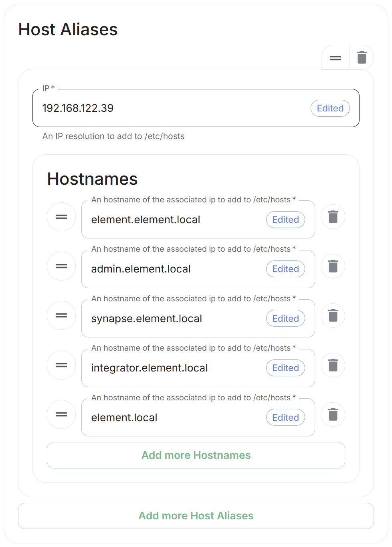Click reorder handle beside integrator.element.local
Image resolution: width=392 pixels, height=547 pixels.
pos(61,365)
